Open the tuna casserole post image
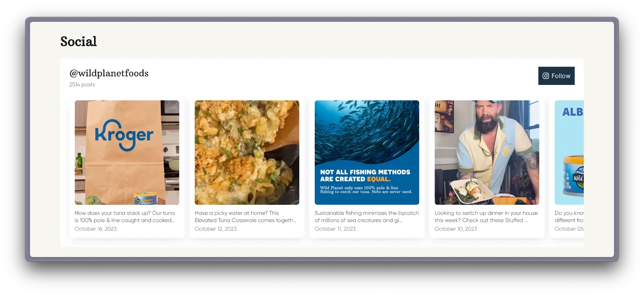Screen dimensions: 644x295 pyautogui.click(x=247, y=152)
